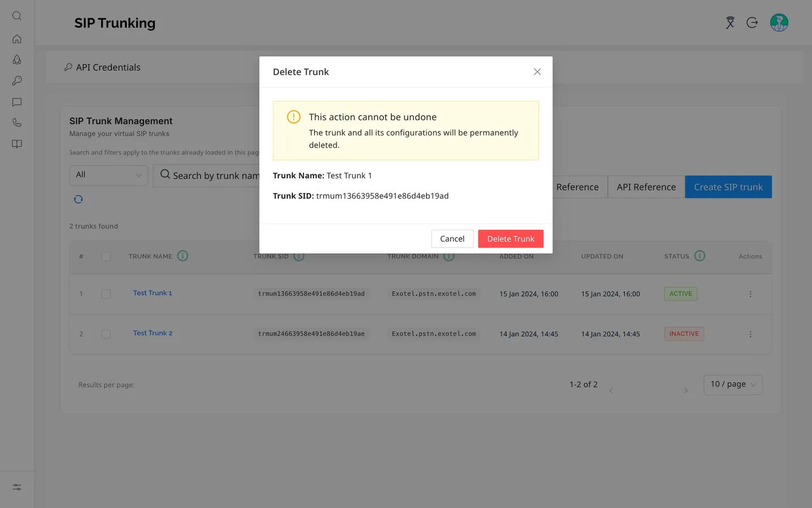Click the search icon in the sidebar
The width and height of the screenshot is (812, 508).
point(17,16)
